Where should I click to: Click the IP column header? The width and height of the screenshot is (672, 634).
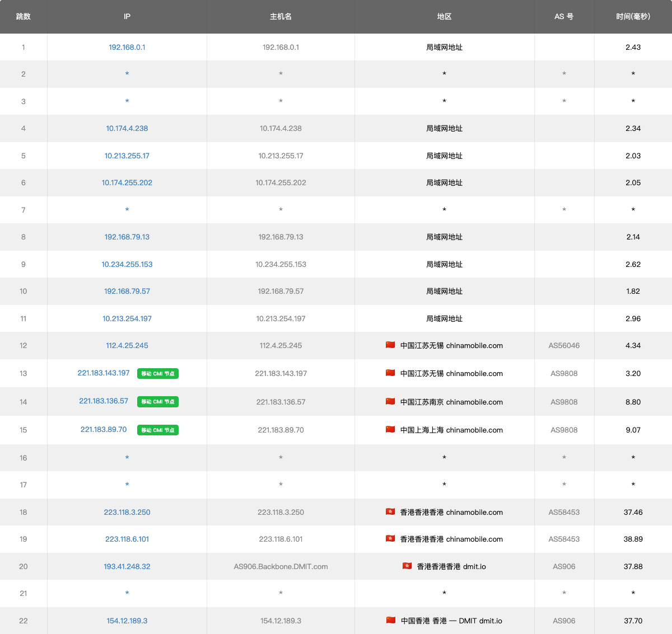127,17
